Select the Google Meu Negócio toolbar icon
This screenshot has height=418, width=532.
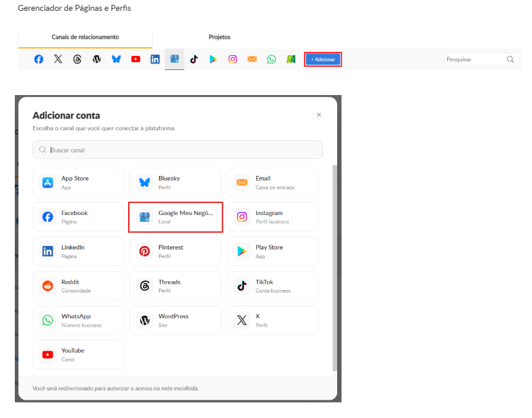tap(175, 59)
